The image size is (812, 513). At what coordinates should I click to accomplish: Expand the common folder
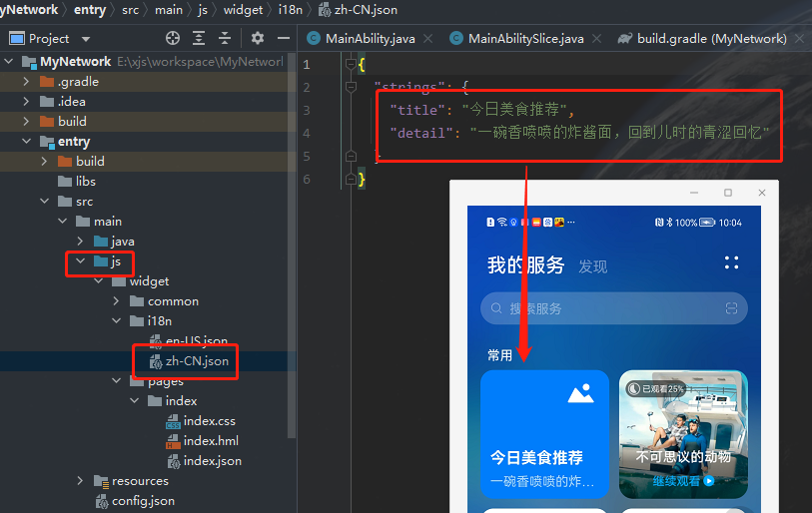pos(117,300)
